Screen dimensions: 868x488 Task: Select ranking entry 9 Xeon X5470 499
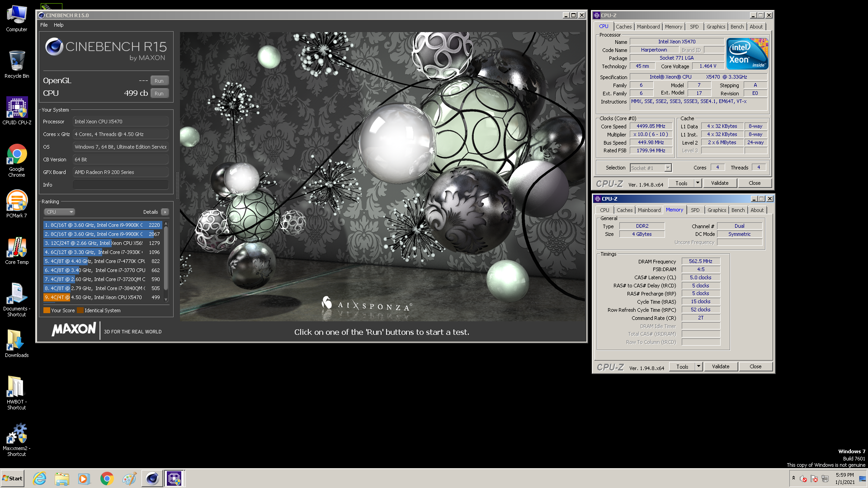pyautogui.click(x=103, y=297)
